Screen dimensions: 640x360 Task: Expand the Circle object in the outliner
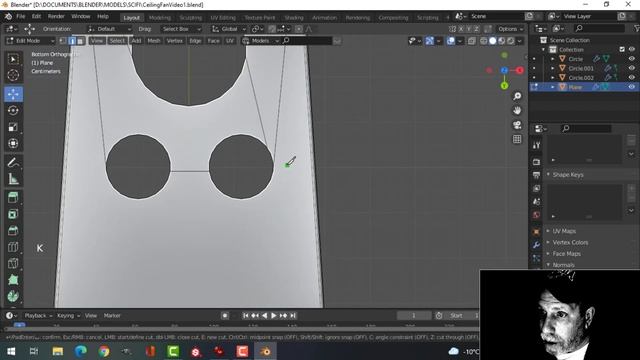[553, 59]
